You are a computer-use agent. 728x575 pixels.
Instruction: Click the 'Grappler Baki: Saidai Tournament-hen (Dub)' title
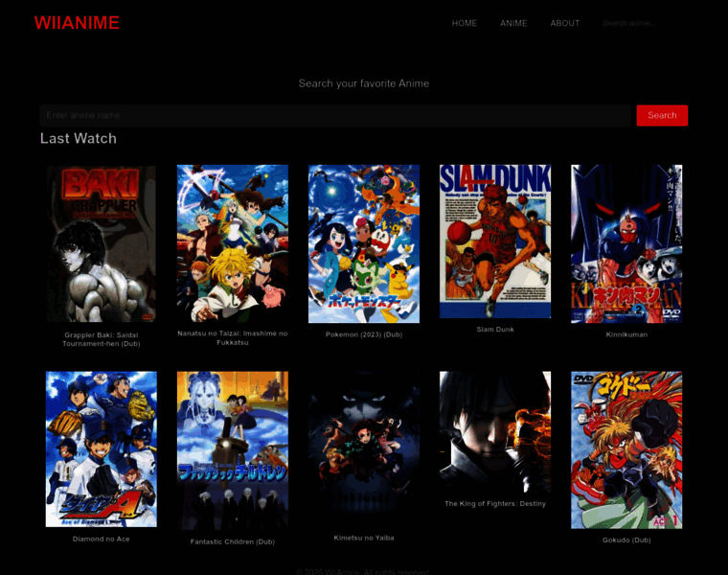click(102, 339)
